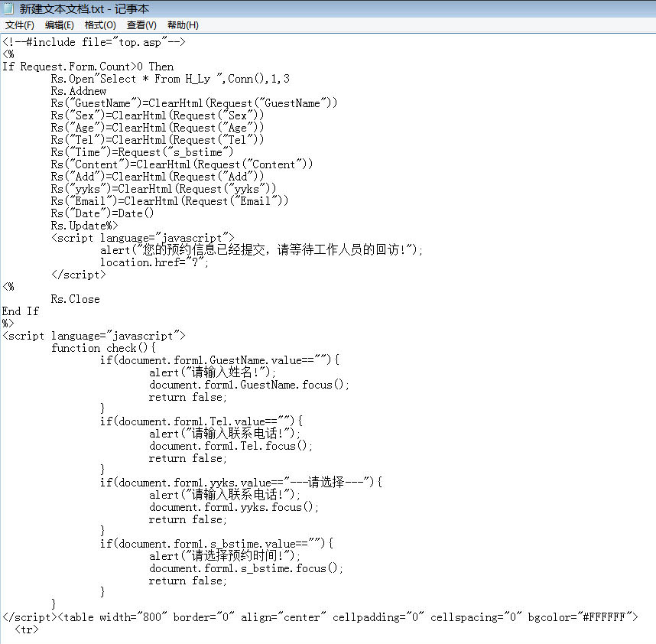
Task: Click the Rs("yyks")=ClearHtml line
Action: point(164,189)
